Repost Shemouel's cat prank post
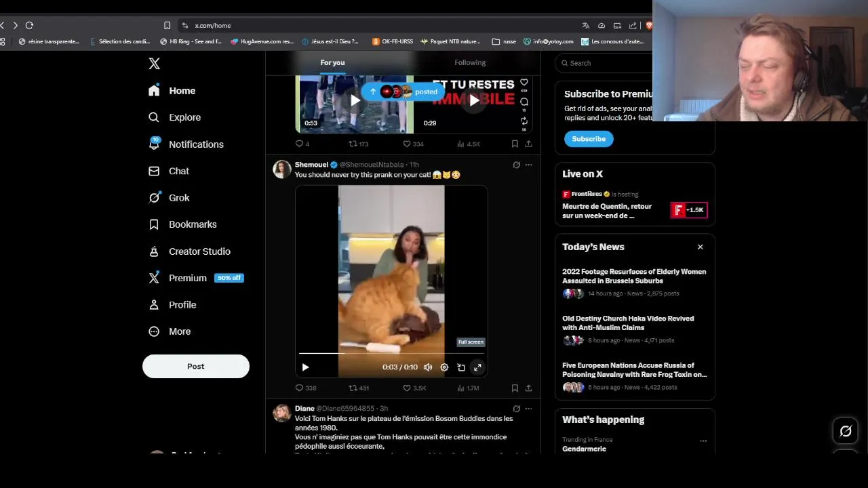868x488 pixels. pyautogui.click(x=359, y=388)
